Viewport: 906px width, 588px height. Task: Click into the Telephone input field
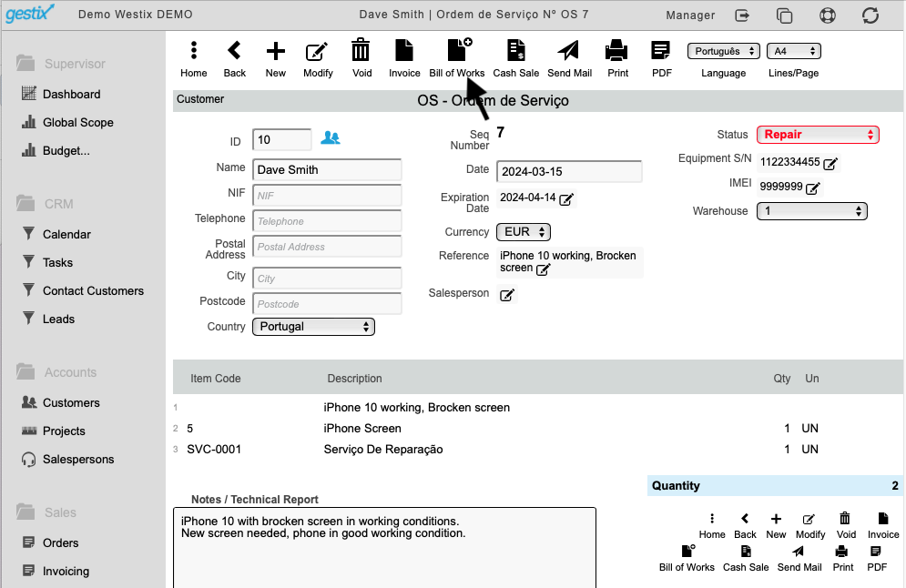pos(327,221)
